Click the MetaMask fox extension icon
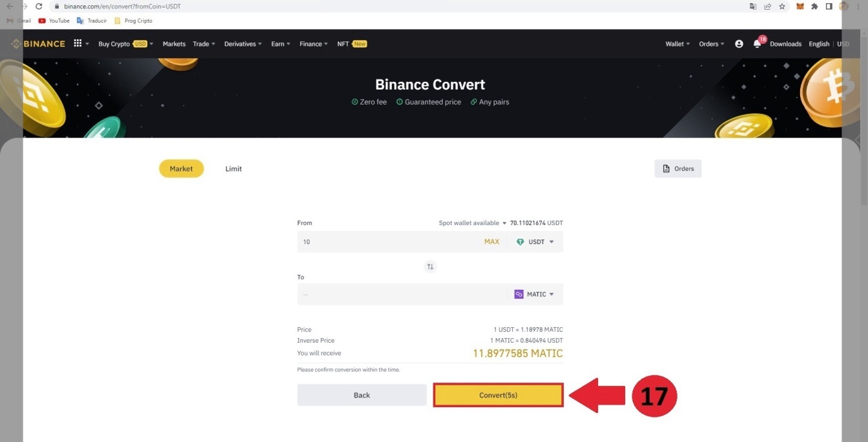 tap(800, 6)
